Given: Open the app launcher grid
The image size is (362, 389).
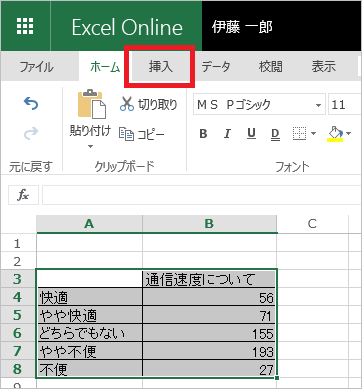Looking at the screenshot, I should (25, 26).
